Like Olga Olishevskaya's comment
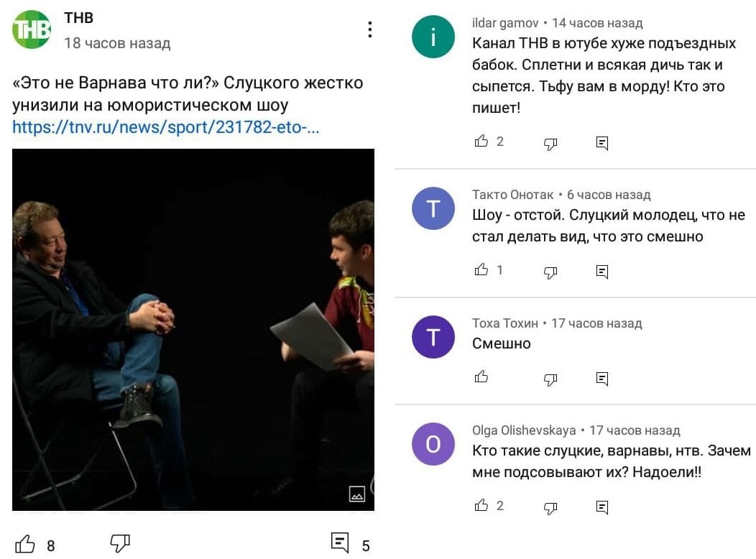The image size is (756, 559). pos(481,506)
